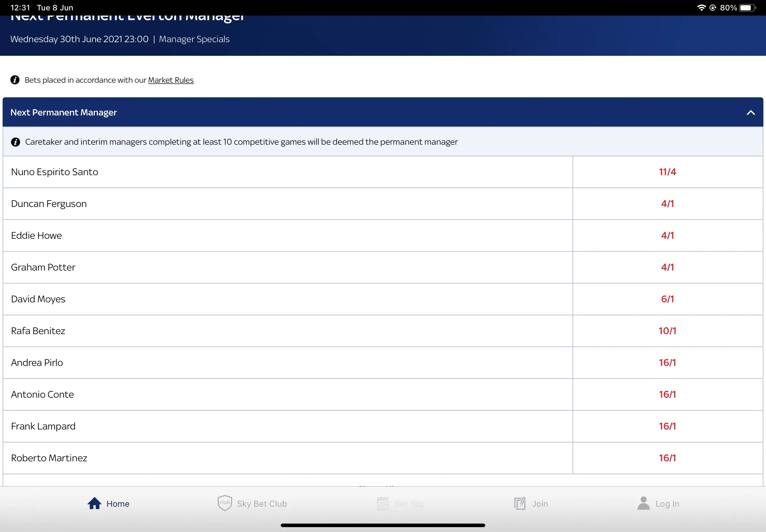Viewport: 766px width, 532px height.
Task: Tap info icon beside caretaker managers note
Action: coord(16,142)
